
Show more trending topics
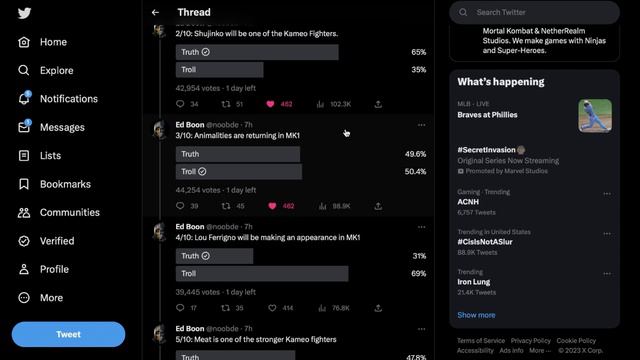click(476, 315)
